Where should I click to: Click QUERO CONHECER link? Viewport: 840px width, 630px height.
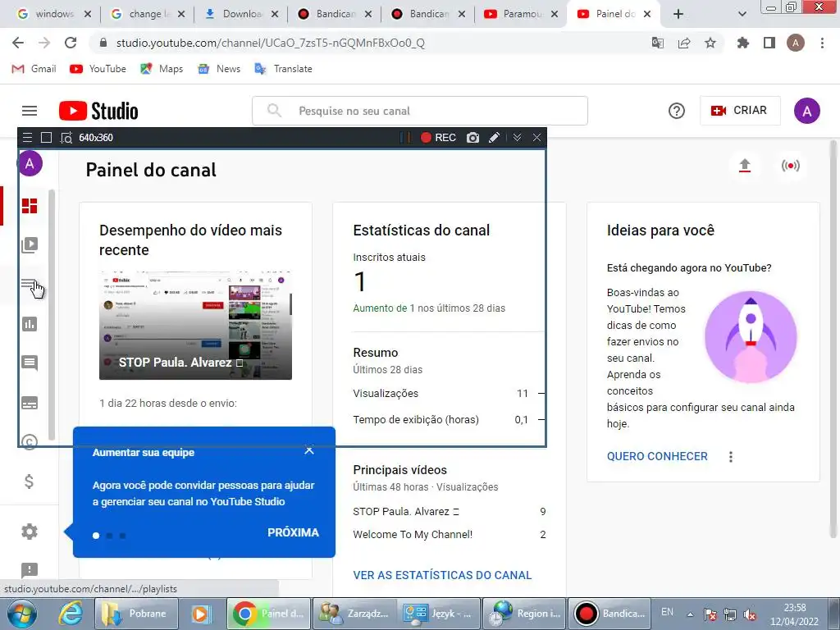tap(657, 456)
